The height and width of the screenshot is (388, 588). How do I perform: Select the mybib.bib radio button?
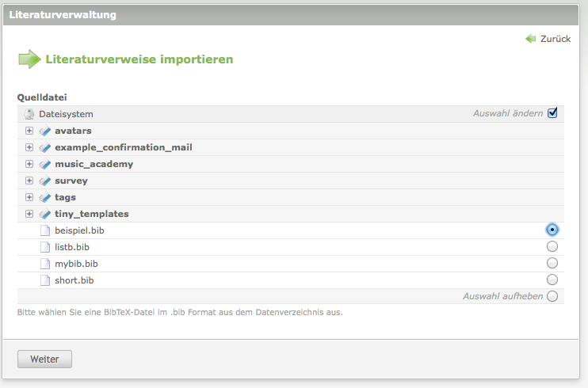coord(552,263)
